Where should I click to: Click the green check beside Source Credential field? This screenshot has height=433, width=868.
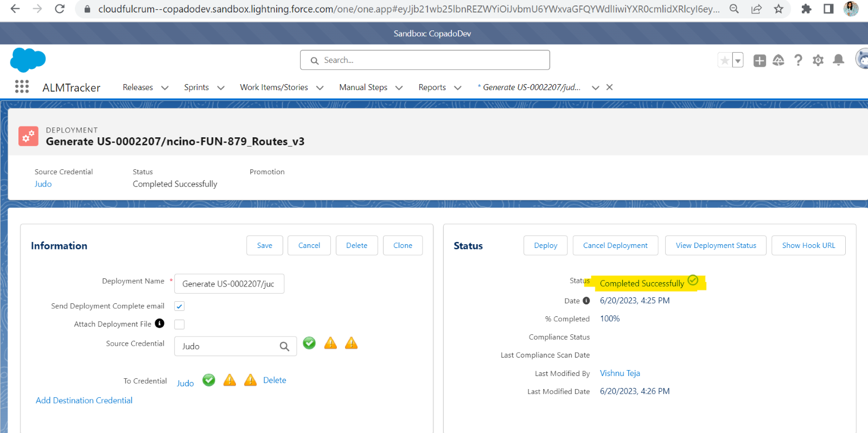[309, 343]
